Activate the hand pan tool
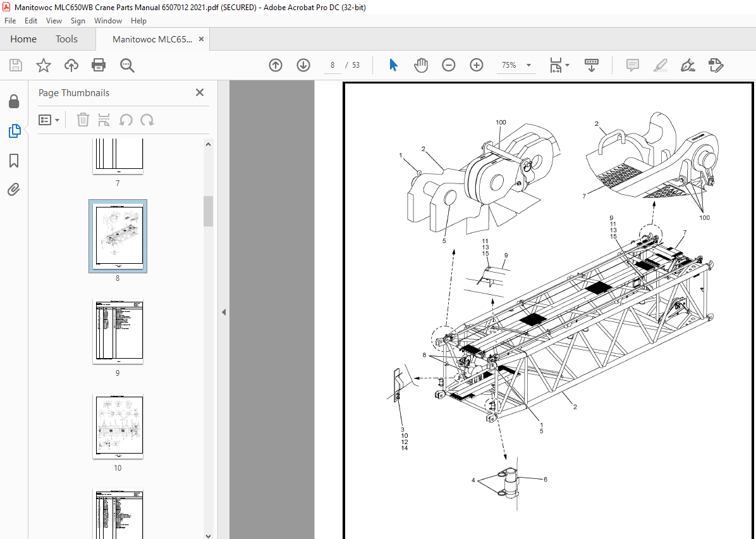The height and width of the screenshot is (539, 756). pos(421,65)
